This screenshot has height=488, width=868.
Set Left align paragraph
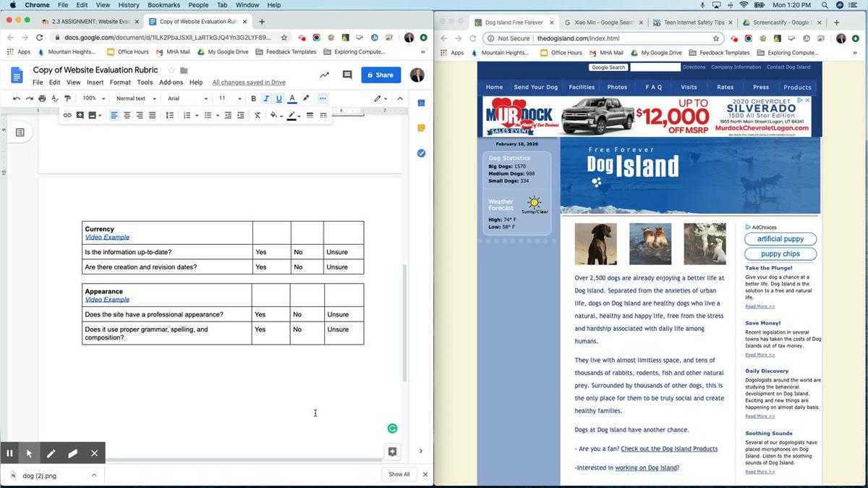point(114,115)
